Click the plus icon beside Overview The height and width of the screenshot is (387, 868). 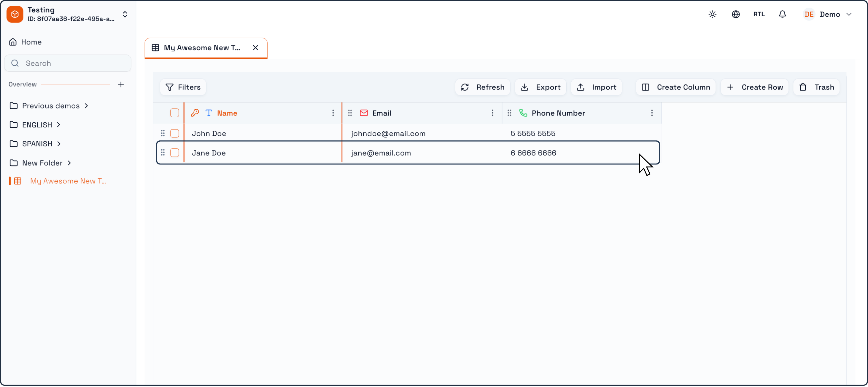tap(121, 84)
